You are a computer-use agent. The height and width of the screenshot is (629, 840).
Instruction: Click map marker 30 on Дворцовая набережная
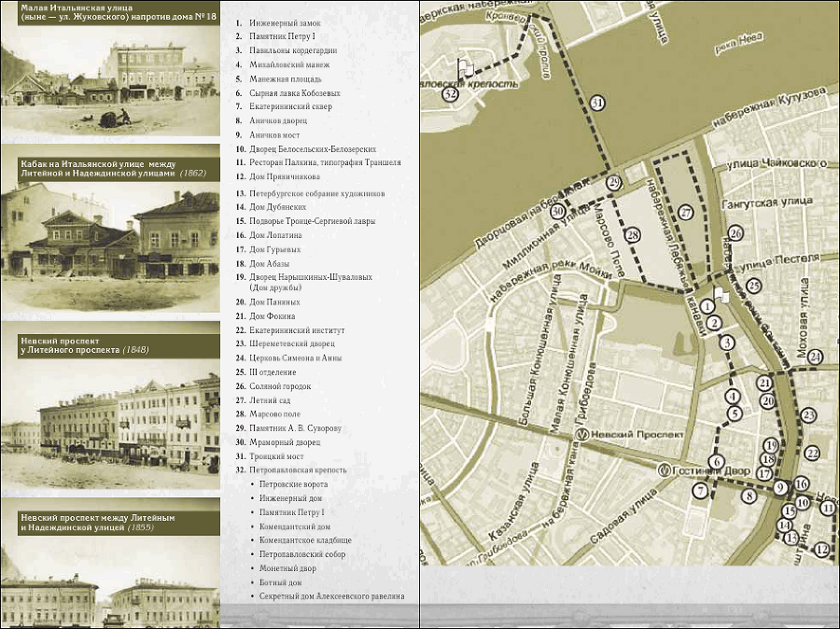tap(558, 211)
